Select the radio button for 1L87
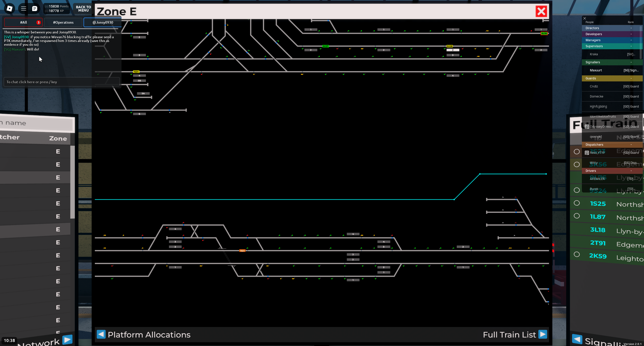The image size is (644, 346). coord(577,216)
